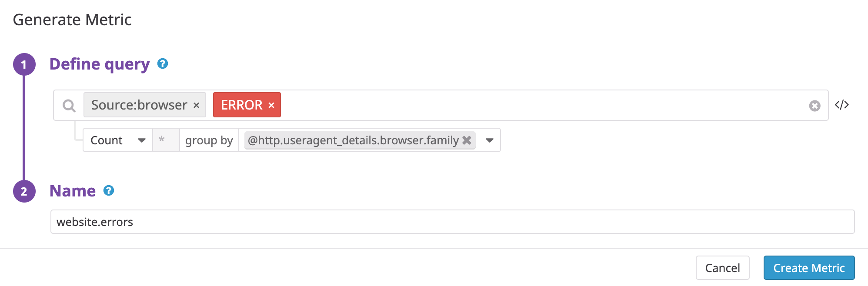Click the magnifying glass search icon
Image resolution: width=868 pixels, height=286 pixels.
tap(69, 105)
